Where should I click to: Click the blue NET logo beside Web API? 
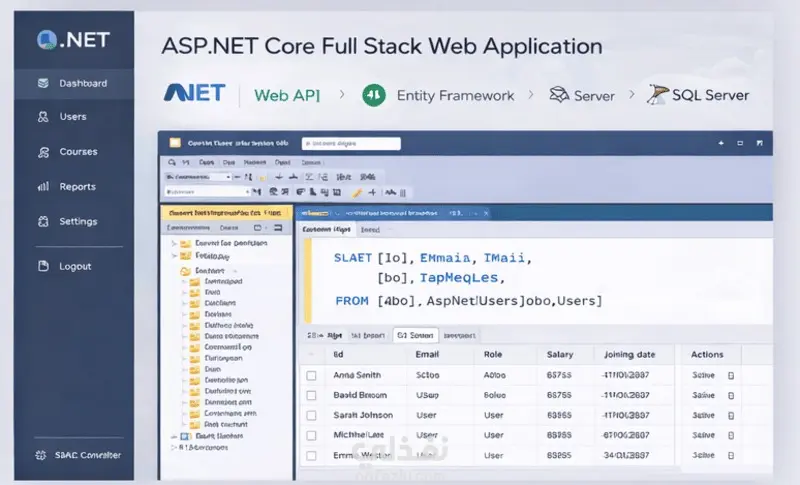point(194,93)
